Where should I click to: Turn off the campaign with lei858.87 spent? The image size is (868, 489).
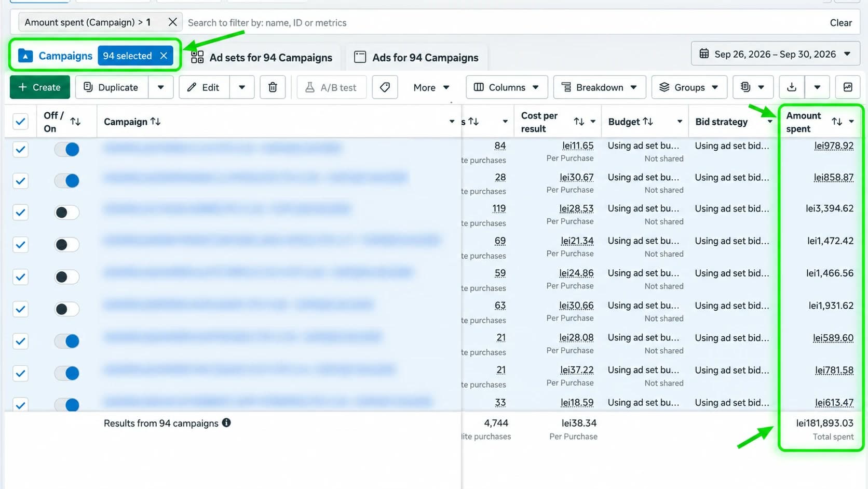coord(67,180)
